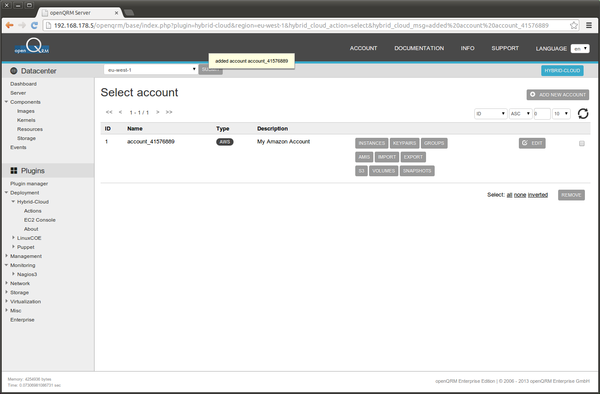Open EC2 Console under Hybrid-Cloud
600x394 pixels.
coord(40,220)
